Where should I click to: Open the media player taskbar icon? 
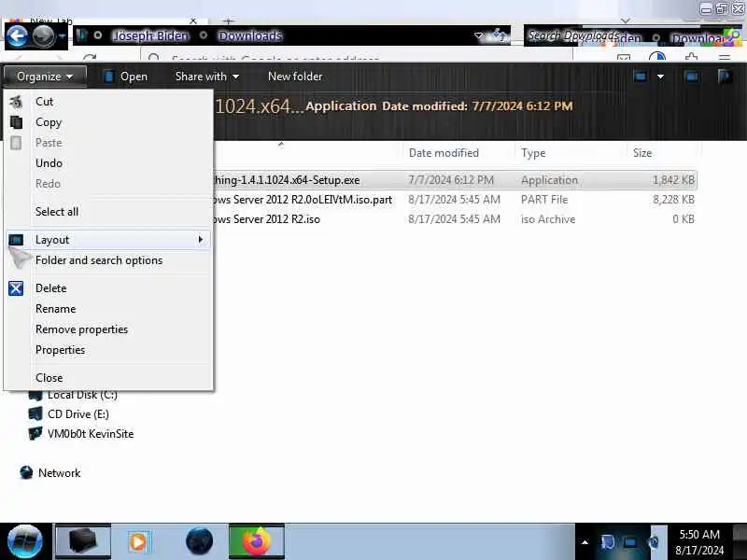coord(138,541)
